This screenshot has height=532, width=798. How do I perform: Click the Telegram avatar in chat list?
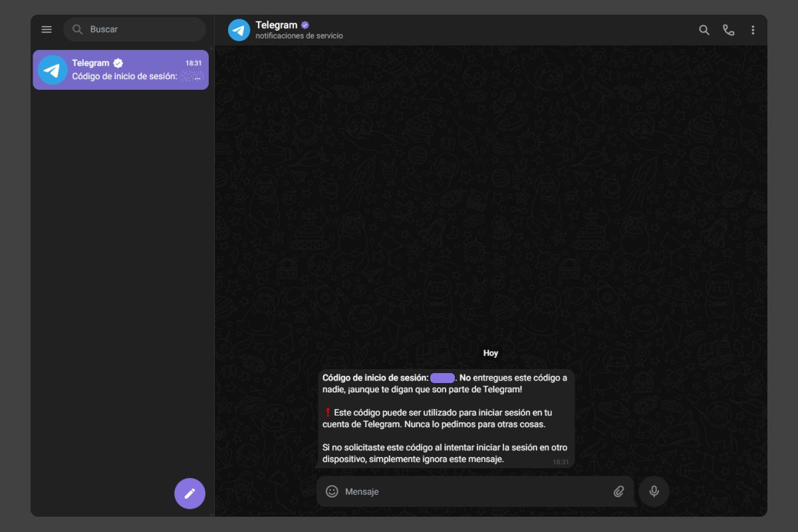[53, 70]
